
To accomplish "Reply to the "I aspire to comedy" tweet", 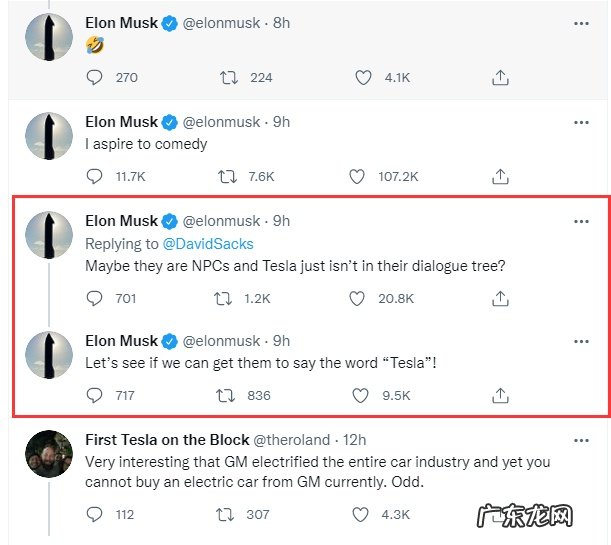I will (x=95, y=177).
